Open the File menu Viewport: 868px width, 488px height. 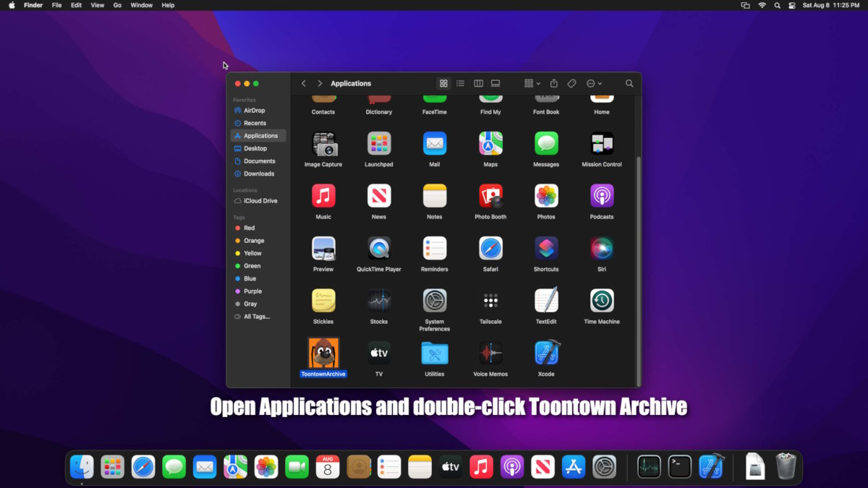point(56,5)
